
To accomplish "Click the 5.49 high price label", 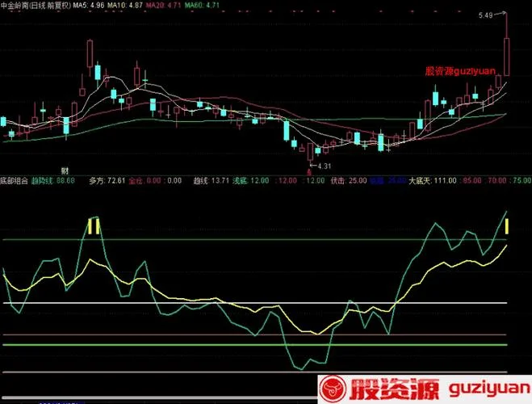I will tap(485, 15).
